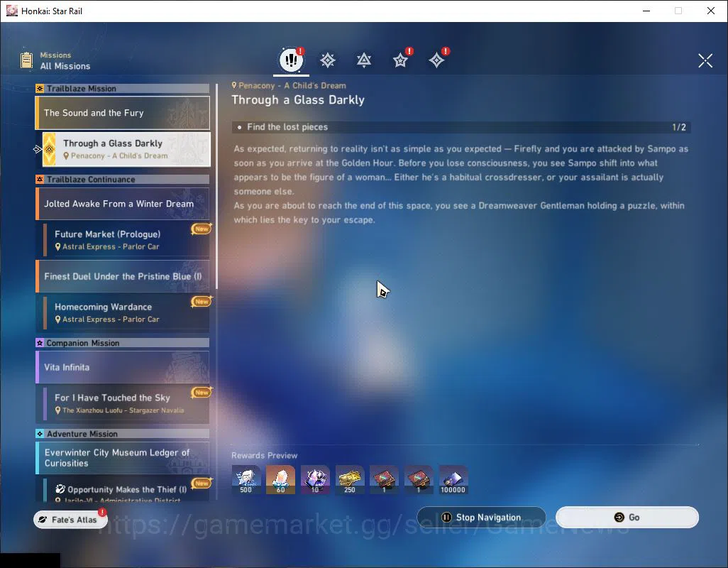Select Homecoming Wardance mission
The width and height of the screenshot is (728, 568).
tap(126, 312)
